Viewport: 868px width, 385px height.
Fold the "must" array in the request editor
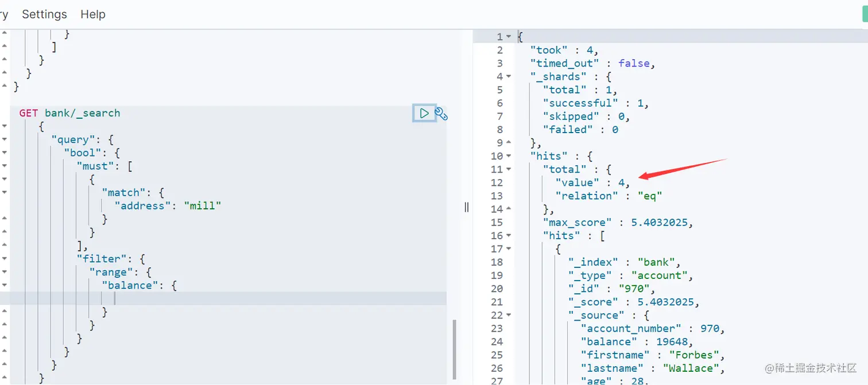(x=5, y=166)
